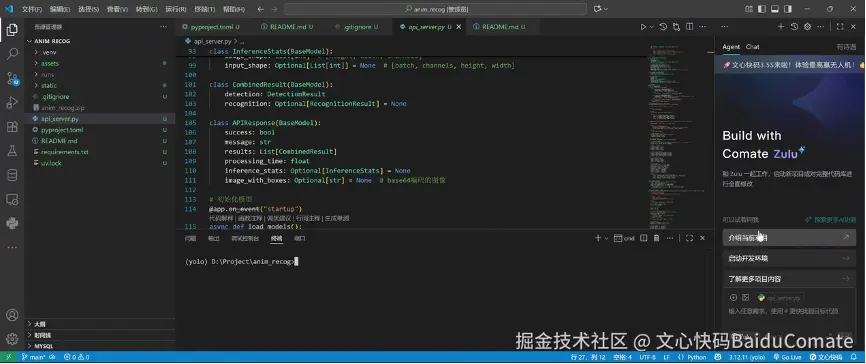Viewport: 866px width, 364px height.
Task: Open the Accounts icon in activity bar
Action: [x=12, y=315]
